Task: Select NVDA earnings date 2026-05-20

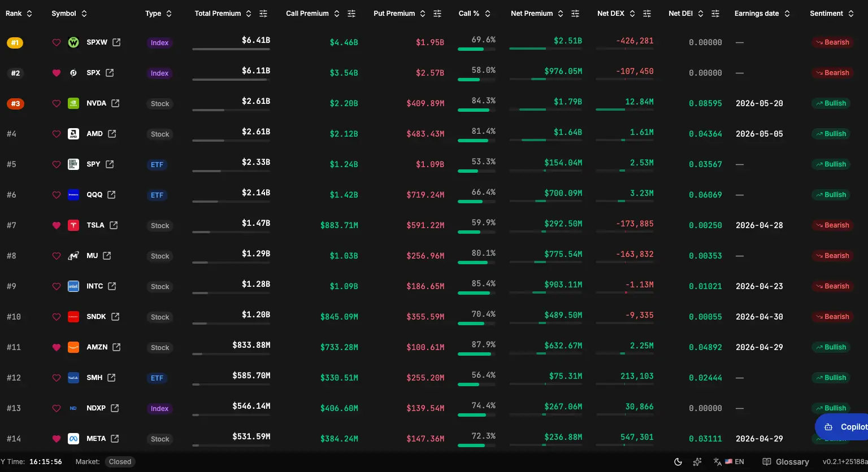Action: 759,103
